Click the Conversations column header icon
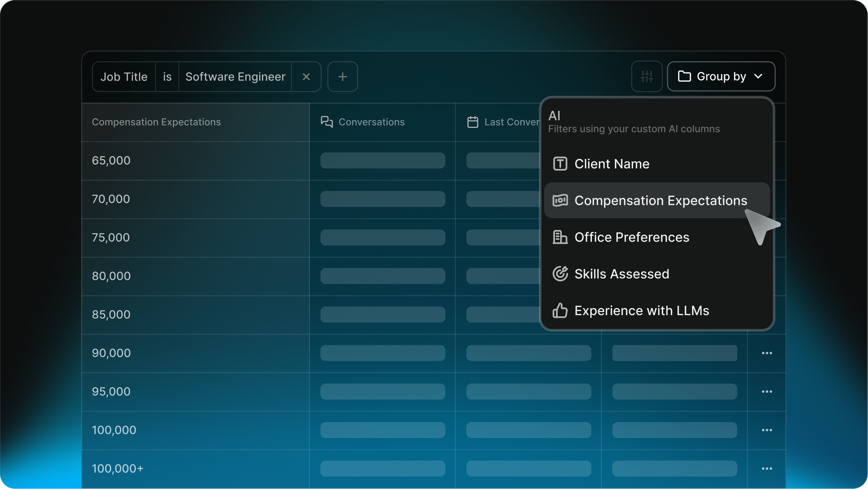Viewport: 868px width, 489px height. (x=327, y=122)
